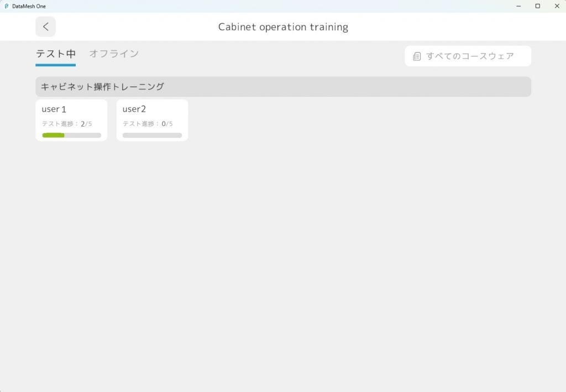Click the DataMesh One logo in title bar
Screen dimensions: 566x392
[x=7, y=6]
